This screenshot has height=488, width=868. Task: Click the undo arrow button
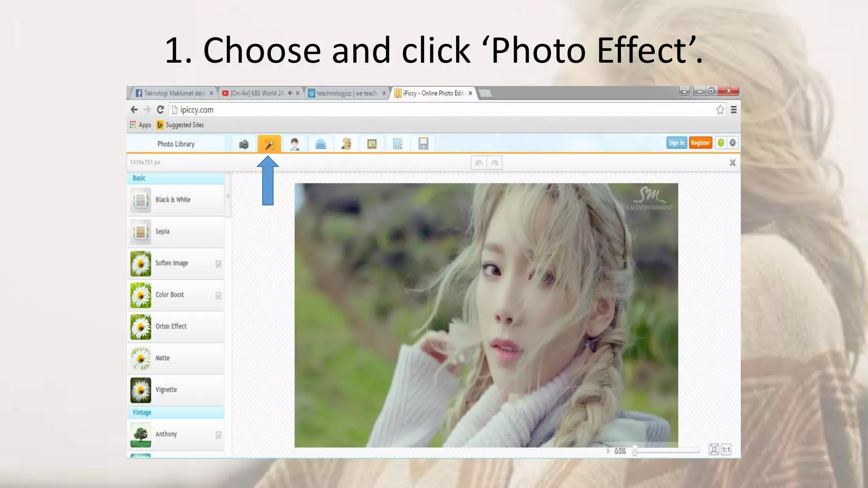(479, 163)
